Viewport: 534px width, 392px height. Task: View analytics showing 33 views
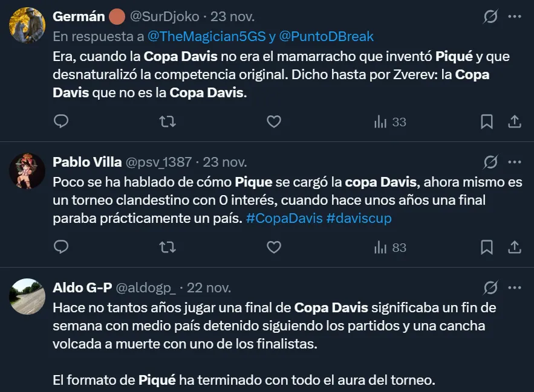pos(390,122)
